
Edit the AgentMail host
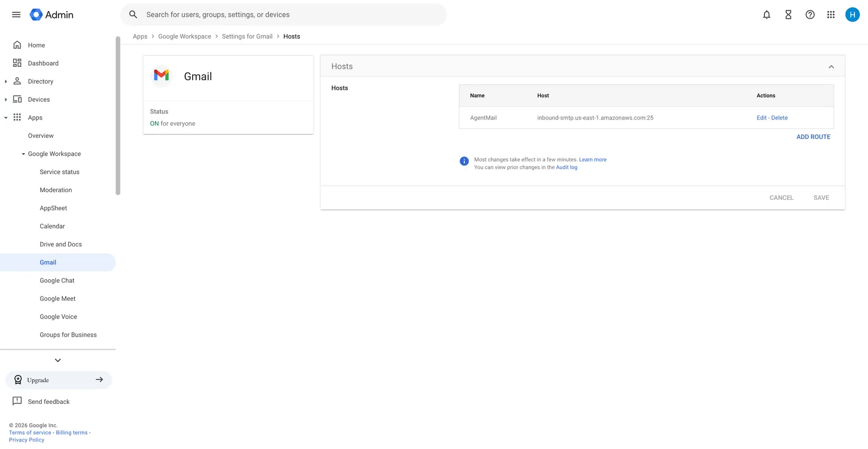pyautogui.click(x=762, y=118)
